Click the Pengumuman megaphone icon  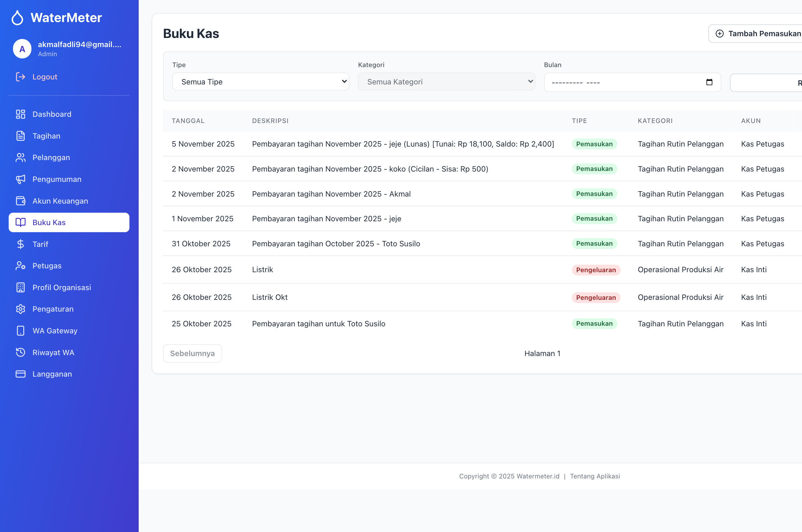(x=20, y=179)
